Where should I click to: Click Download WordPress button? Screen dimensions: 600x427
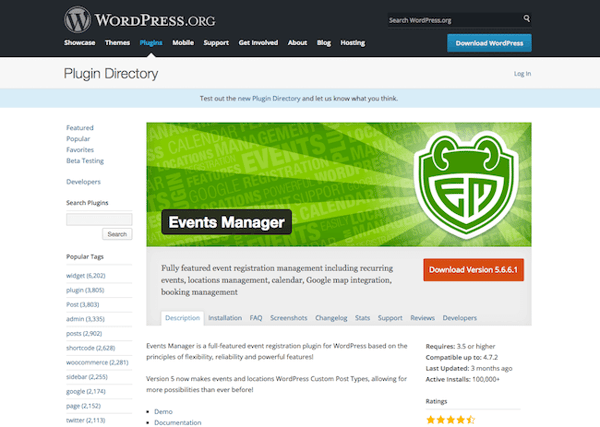tap(489, 43)
